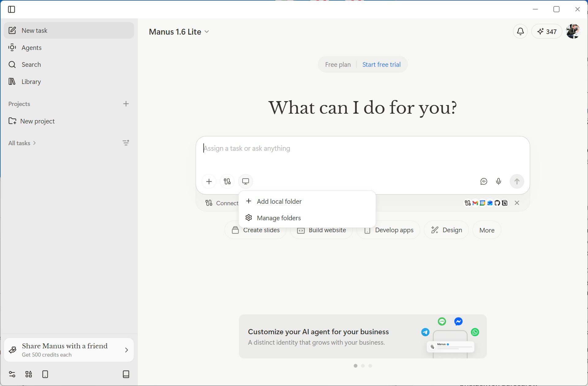Dismiss the connectors bar with X
Screen dimensions: 588x386
(517, 203)
